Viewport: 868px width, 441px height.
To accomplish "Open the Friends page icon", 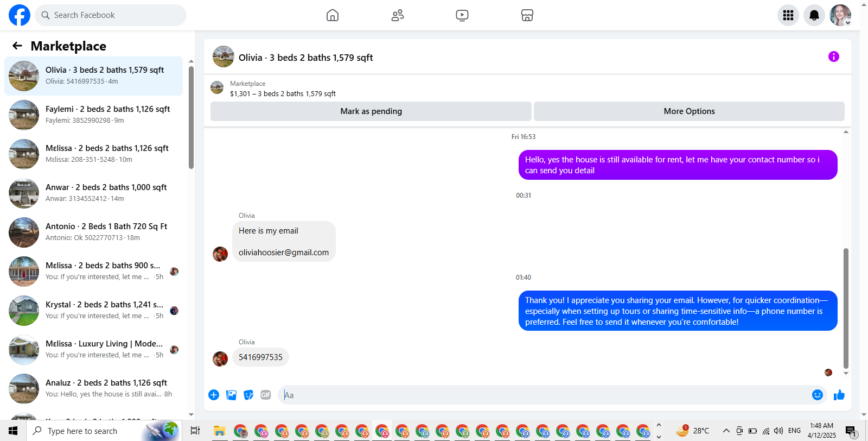I will (x=398, y=15).
